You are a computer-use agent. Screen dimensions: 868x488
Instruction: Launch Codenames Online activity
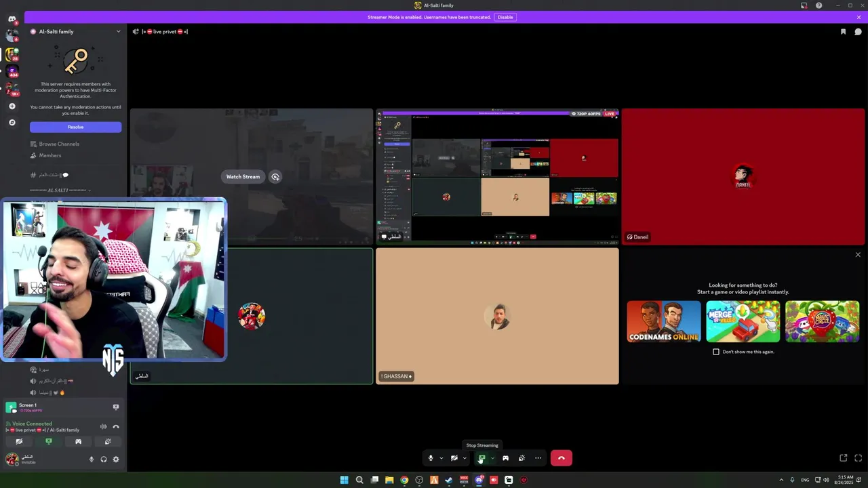664,321
